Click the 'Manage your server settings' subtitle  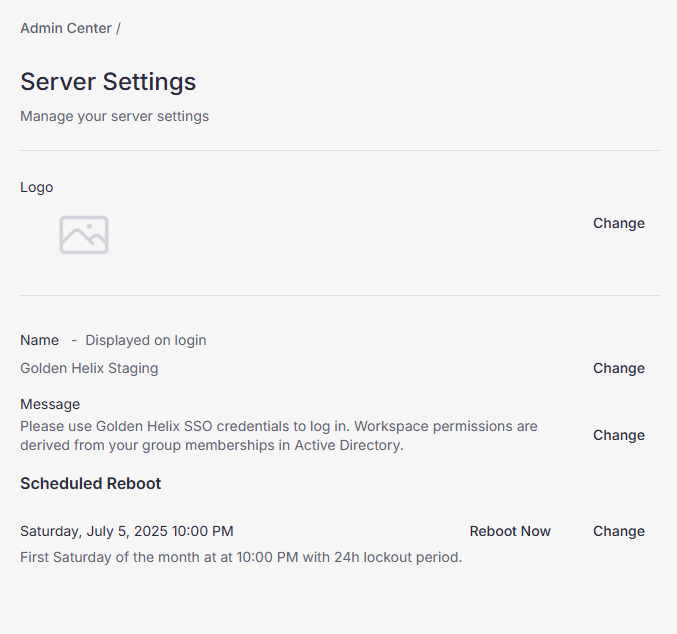114,117
